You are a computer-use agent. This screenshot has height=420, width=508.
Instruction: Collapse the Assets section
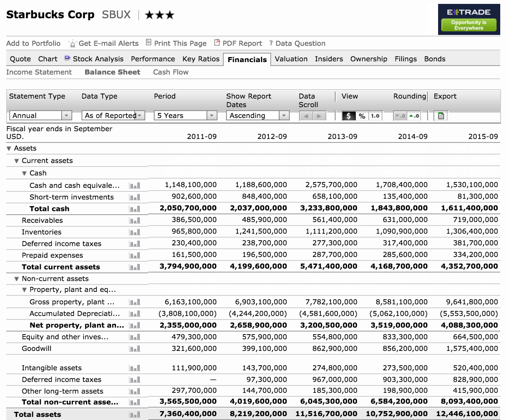[x=9, y=148]
